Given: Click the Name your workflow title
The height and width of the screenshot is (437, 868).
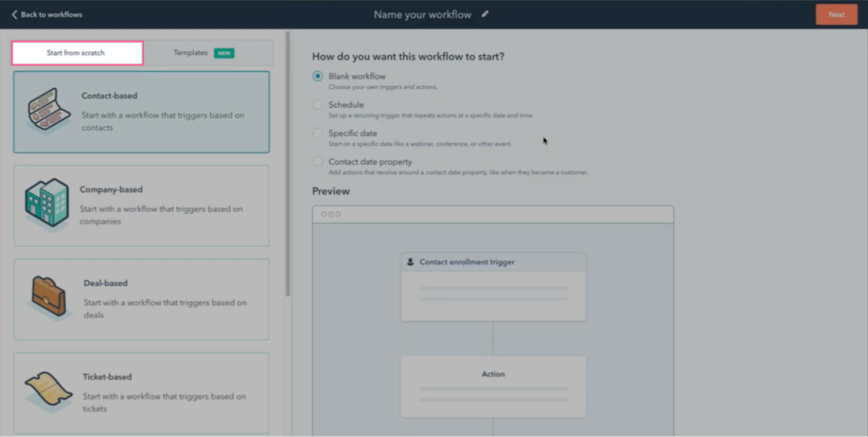Looking at the screenshot, I should click(x=422, y=14).
